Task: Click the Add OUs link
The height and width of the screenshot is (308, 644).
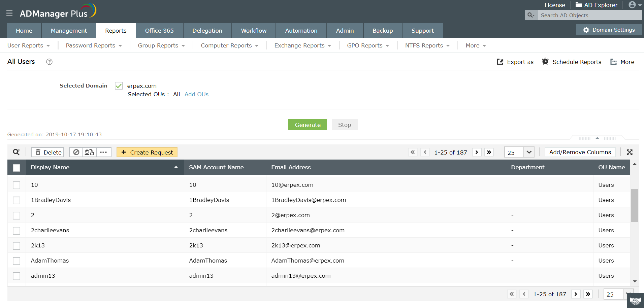Action: [196, 94]
